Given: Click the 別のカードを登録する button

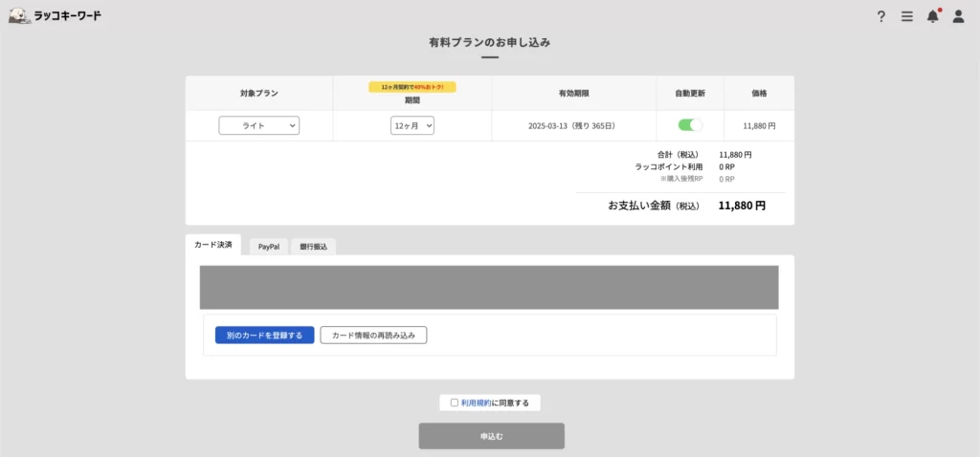Looking at the screenshot, I should [x=264, y=336].
